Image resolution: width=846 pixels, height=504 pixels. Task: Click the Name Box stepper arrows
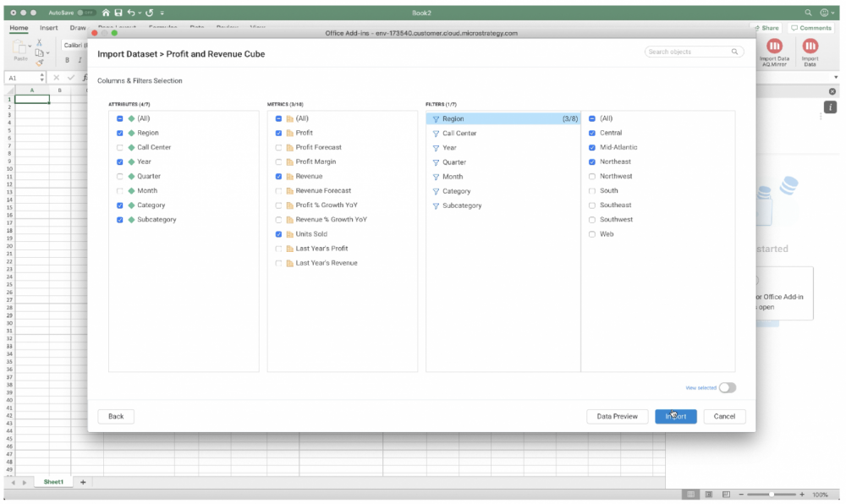[42, 78]
